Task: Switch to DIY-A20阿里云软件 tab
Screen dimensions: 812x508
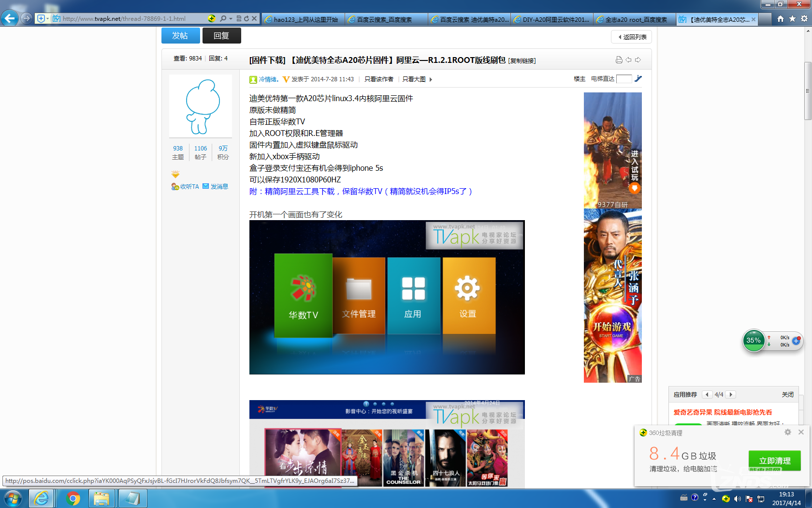Action: coord(552,19)
